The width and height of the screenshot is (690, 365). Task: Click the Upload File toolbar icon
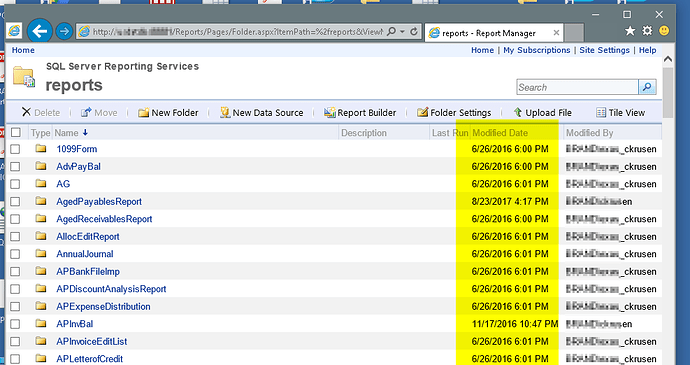(x=518, y=112)
